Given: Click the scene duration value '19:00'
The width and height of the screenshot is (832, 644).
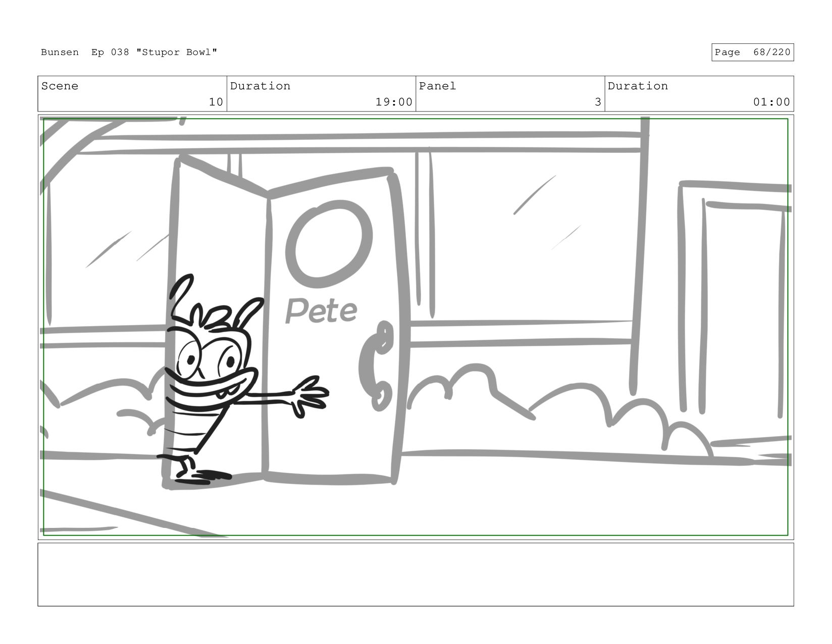Looking at the screenshot, I should tap(394, 102).
